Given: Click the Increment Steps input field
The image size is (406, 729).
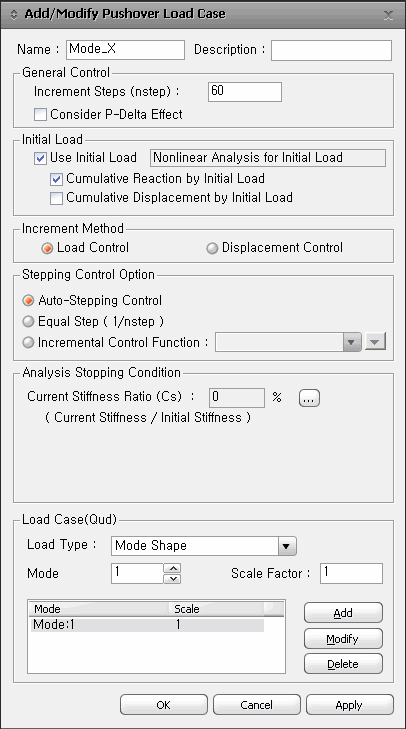Looking at the screenshot, I should (245, 92).
